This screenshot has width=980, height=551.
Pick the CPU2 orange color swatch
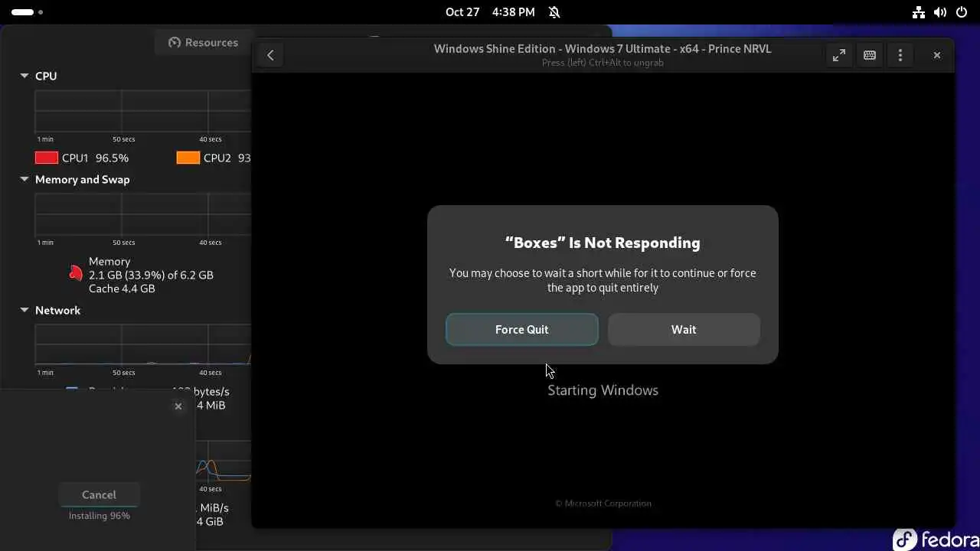tap(188, 158)
